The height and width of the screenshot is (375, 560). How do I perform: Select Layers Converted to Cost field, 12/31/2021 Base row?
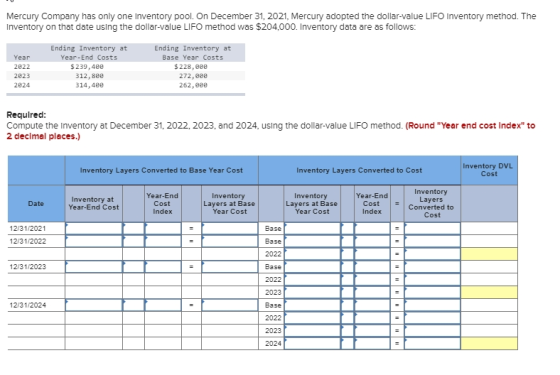pos(432,229)
